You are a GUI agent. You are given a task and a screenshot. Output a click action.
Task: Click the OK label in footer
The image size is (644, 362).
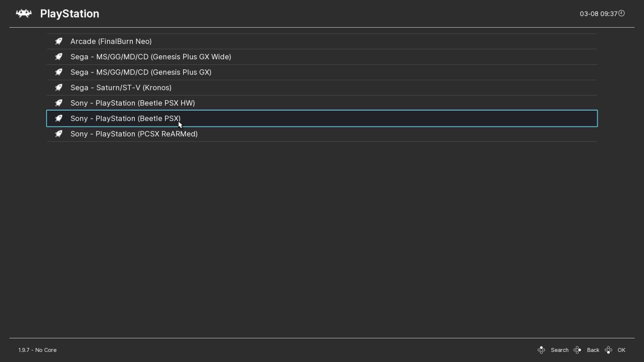click(621, 350)
